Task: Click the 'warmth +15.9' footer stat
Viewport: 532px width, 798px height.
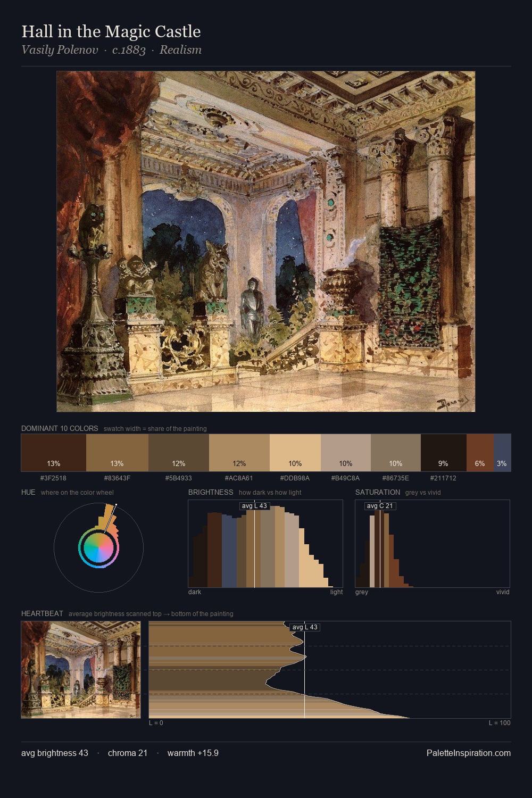Action: point(193,753)
